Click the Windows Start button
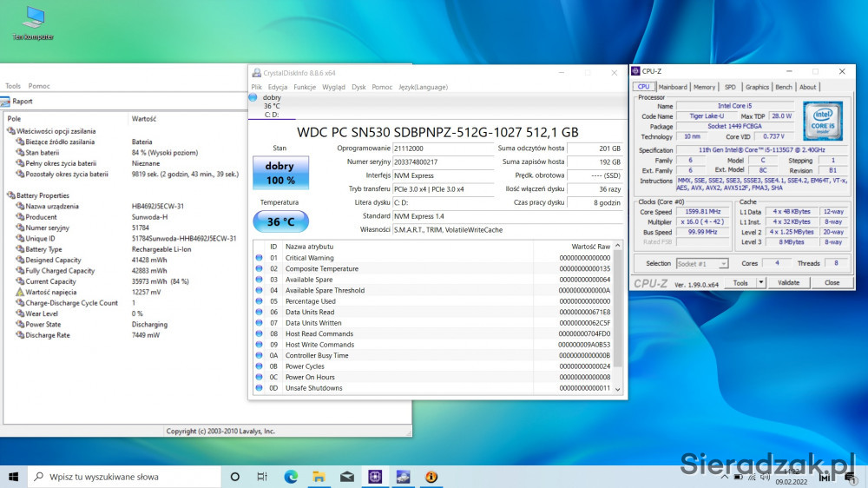The width and height of the screenshot is (868, 488). (13, 477)
